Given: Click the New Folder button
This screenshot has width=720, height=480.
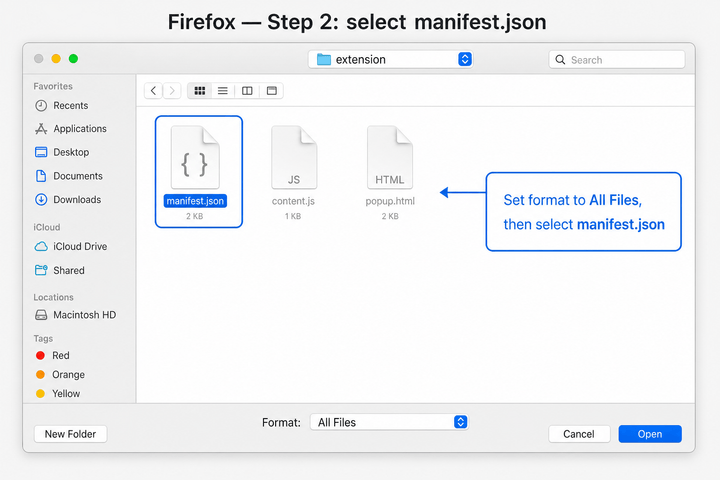Looking at the screenshot, I should [70, 434].
